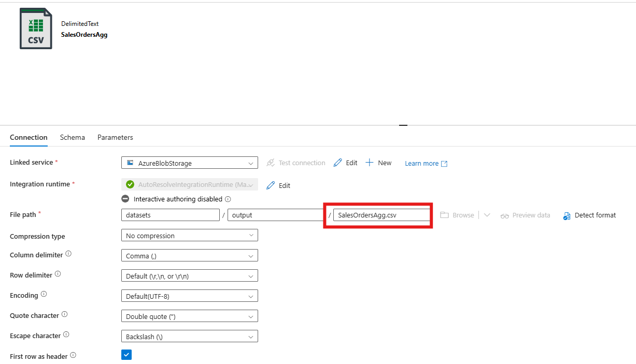Click New text to create a linked service
Screen dimensions: 636x364
click(385, 163)
